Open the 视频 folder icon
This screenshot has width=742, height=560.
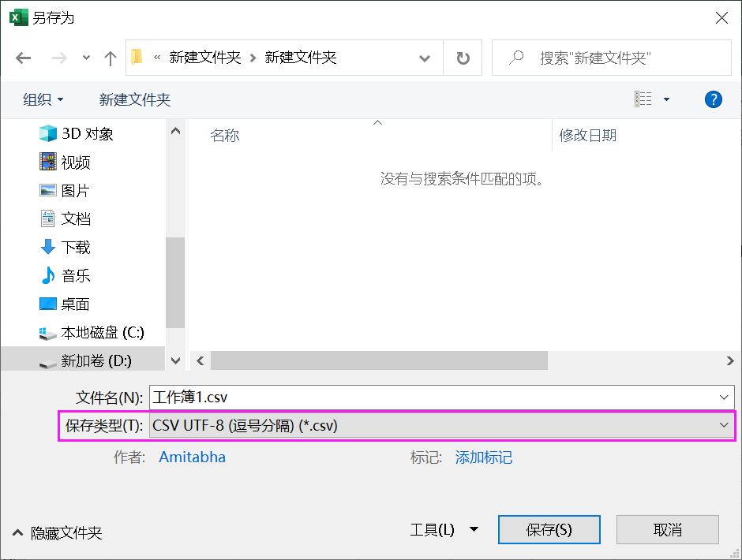click(49, 162)
